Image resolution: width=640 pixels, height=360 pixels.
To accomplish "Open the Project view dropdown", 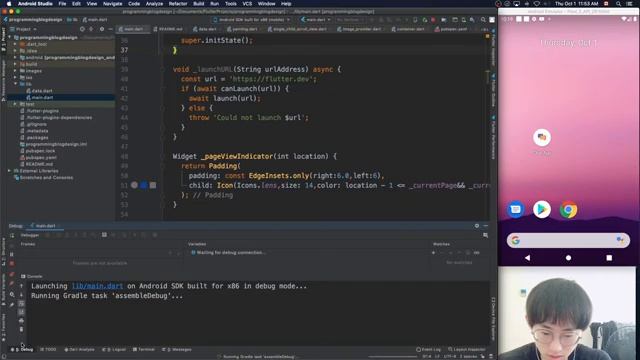I will [x=23, y=29].
